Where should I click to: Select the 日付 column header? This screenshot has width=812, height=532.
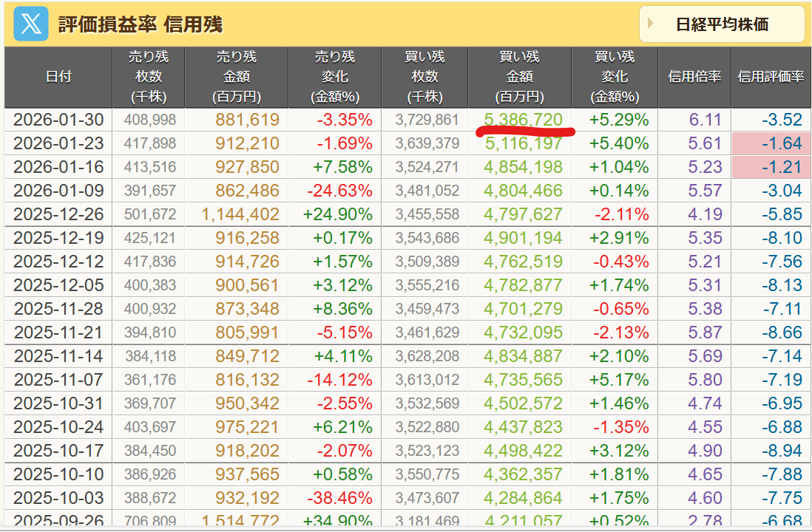[x=58, y=77]
